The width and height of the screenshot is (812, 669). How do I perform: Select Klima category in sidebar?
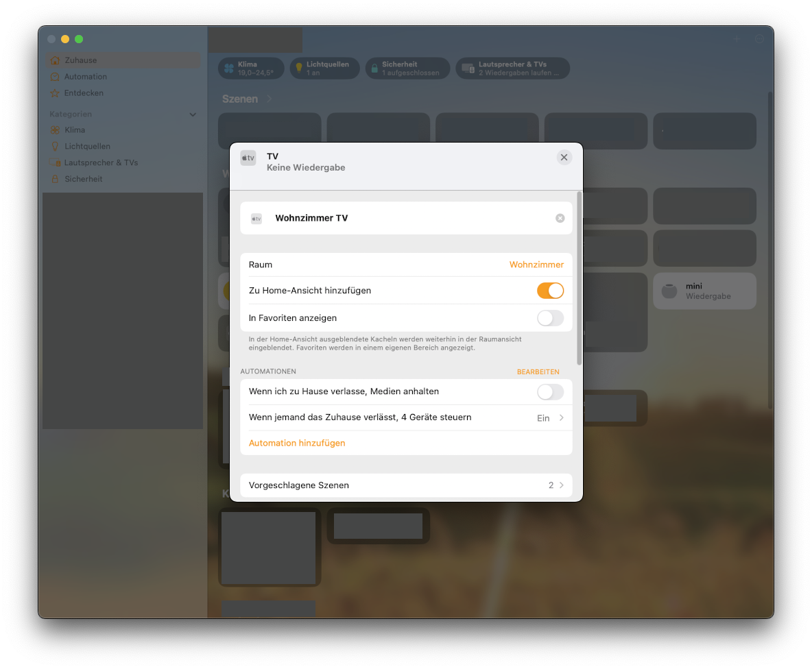[123, 130]
